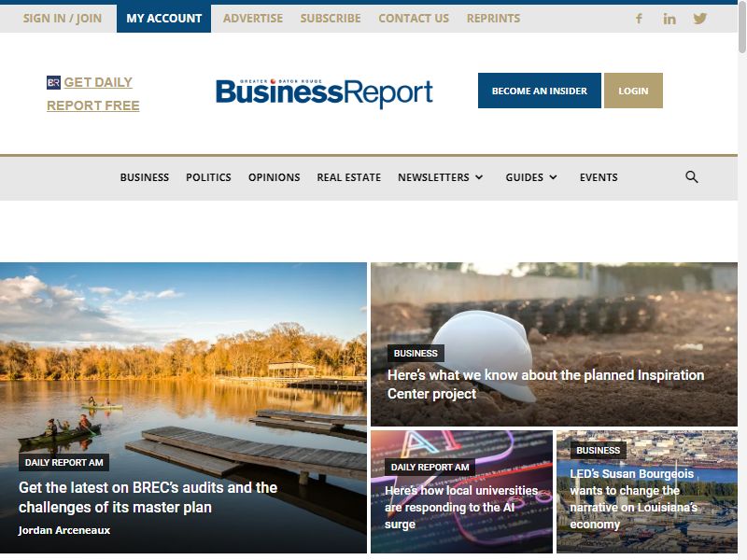This screenshot has width=747, height=560.
Task: Open the Business menu item
Action: click(145, 177)
